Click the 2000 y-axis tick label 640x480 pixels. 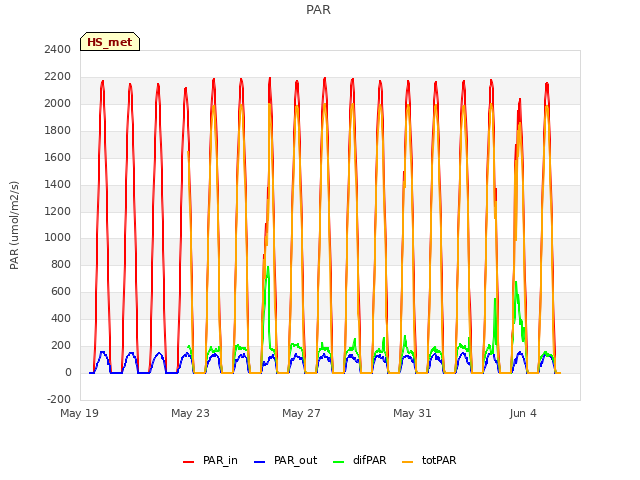pyautogui.click(x=58, y=103)
